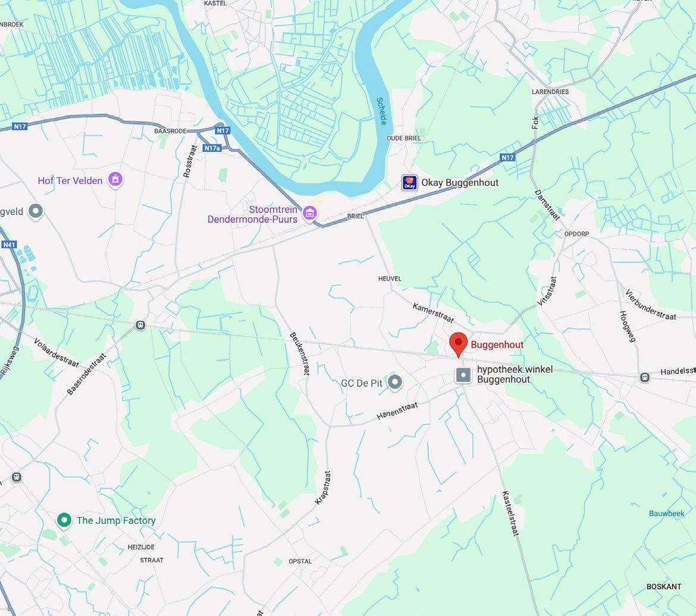Select the N17 shield near Baasrode

click(222, 130)
